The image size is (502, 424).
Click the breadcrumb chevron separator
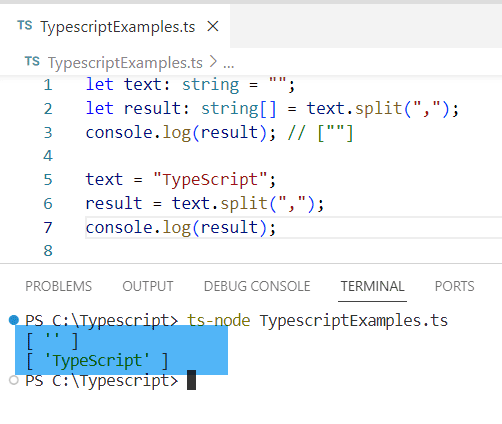tap(213, 62)
